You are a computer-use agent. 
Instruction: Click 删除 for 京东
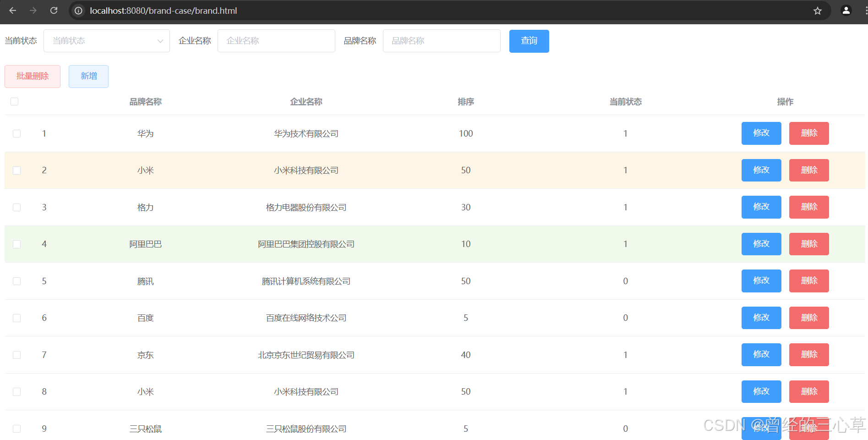pyautogui.click(x=809, y=355)
